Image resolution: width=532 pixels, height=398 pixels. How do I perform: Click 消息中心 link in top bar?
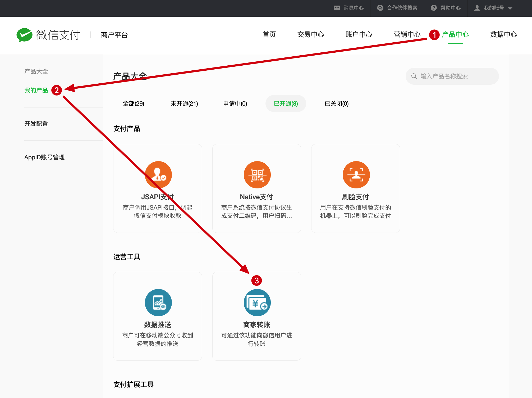354,8
